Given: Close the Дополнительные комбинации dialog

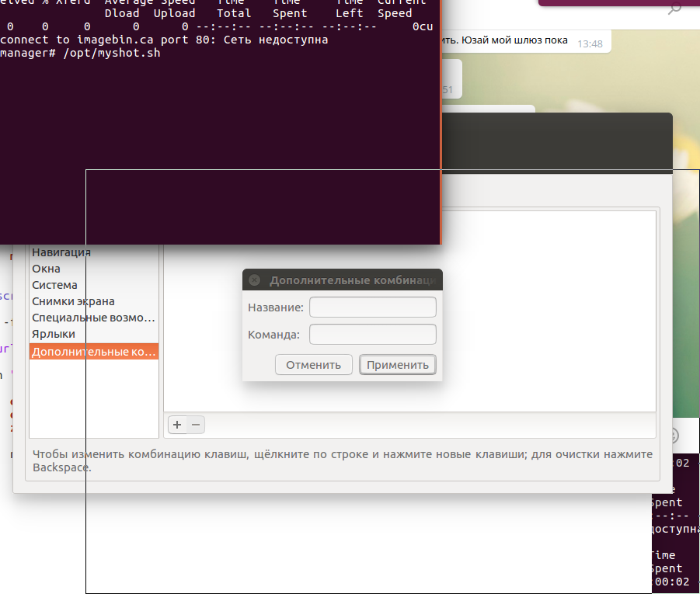Looking at the screenshot, I should (255, 280).
